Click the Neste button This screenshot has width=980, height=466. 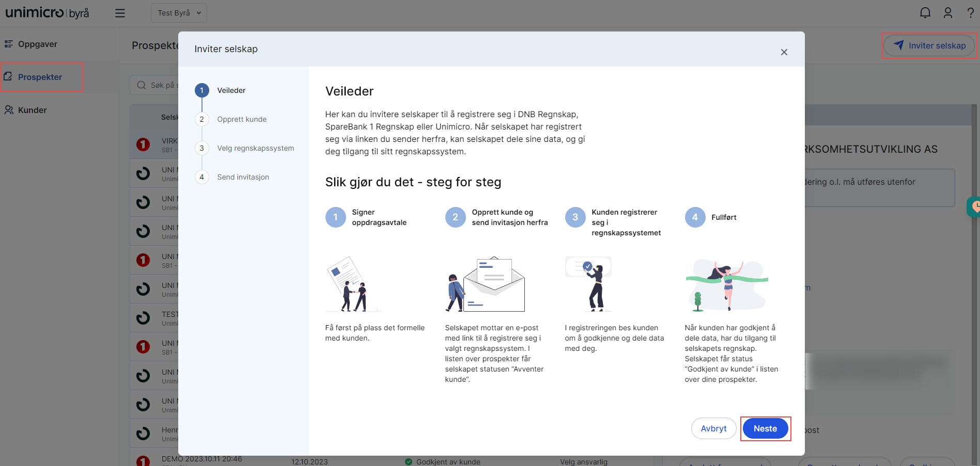click(765, 428)
